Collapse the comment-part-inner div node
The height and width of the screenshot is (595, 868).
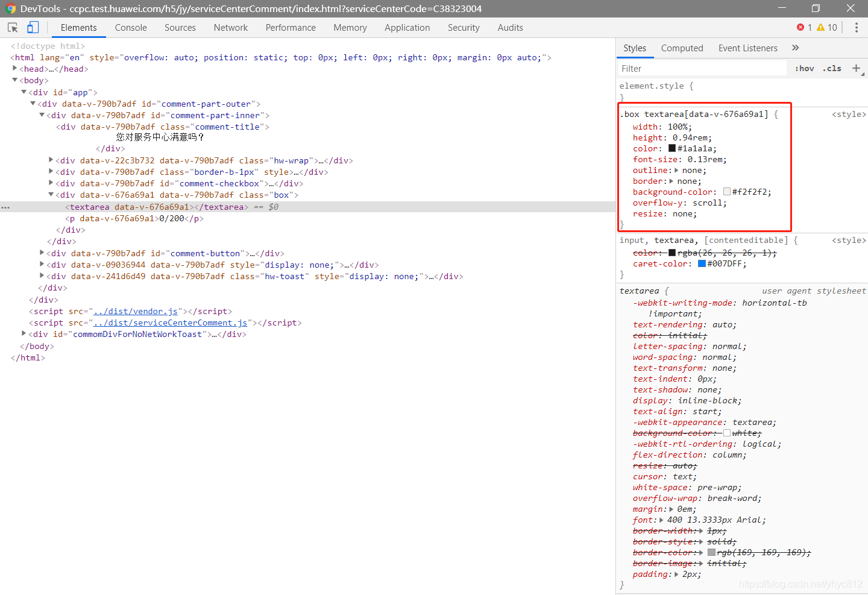pyautogui.click(x=42, y=115)
